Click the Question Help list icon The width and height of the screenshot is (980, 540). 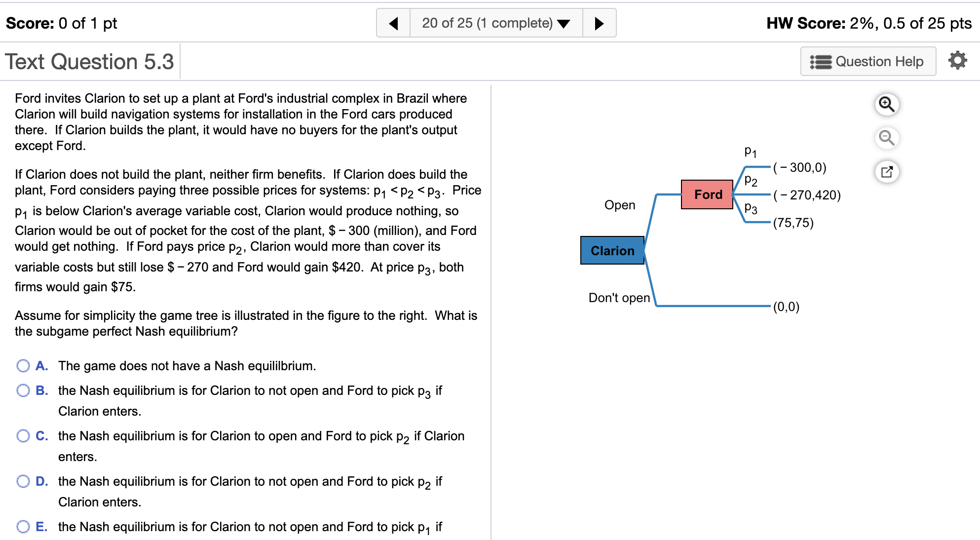[x=821, y=61]
